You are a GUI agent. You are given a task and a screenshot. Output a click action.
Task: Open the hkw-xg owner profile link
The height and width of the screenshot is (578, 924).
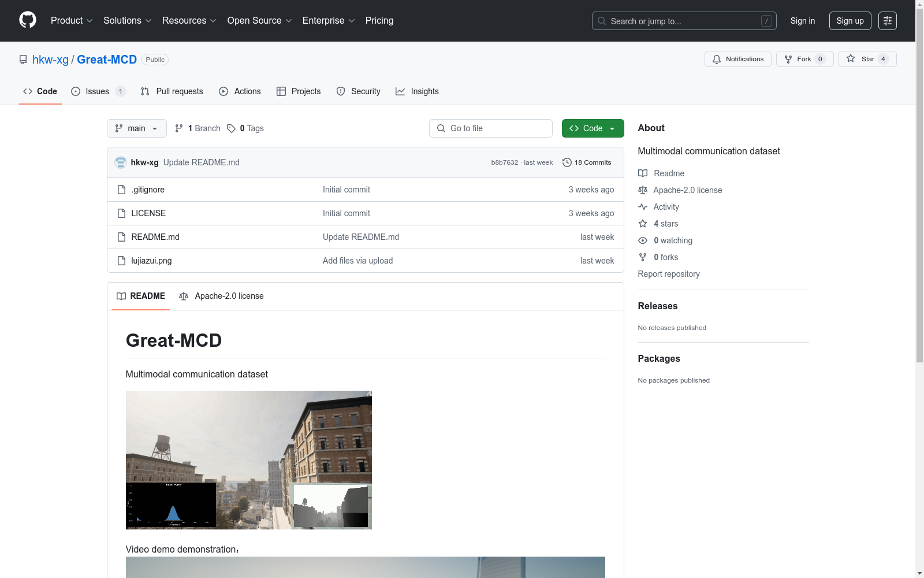(50, 60)
